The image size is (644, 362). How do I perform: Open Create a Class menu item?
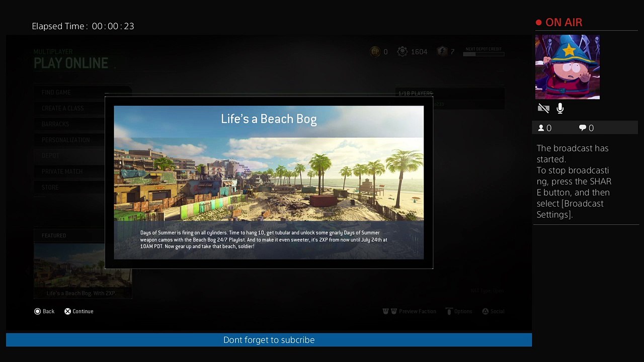click(x=63, y=108)
